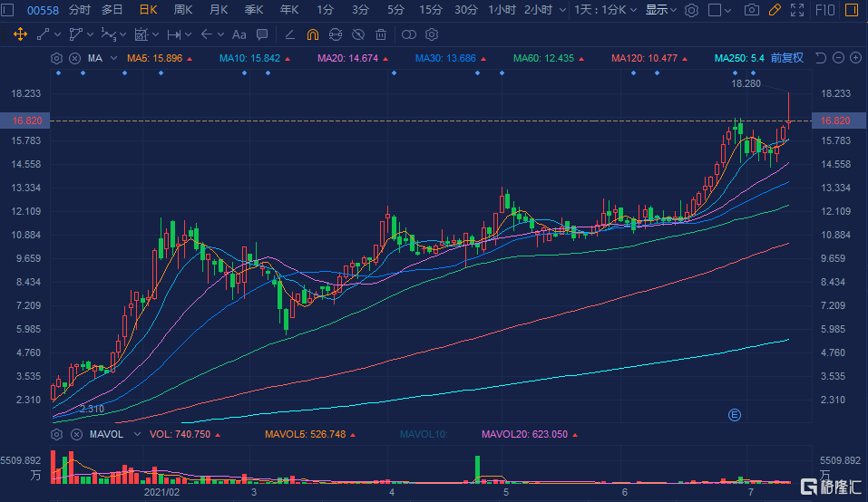The image size is (868, 502).
Task: Click the zoom in plus icon
Action: pos(855,58)
